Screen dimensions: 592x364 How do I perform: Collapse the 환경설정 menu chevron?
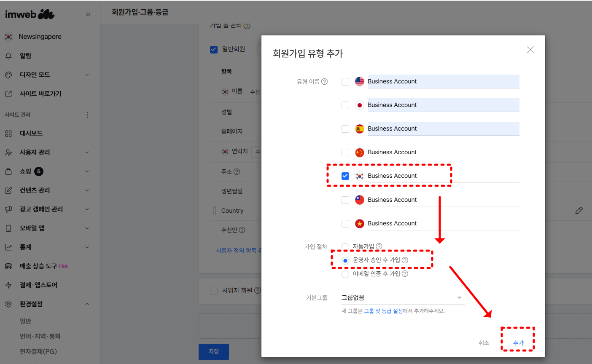tap(87, 304)
